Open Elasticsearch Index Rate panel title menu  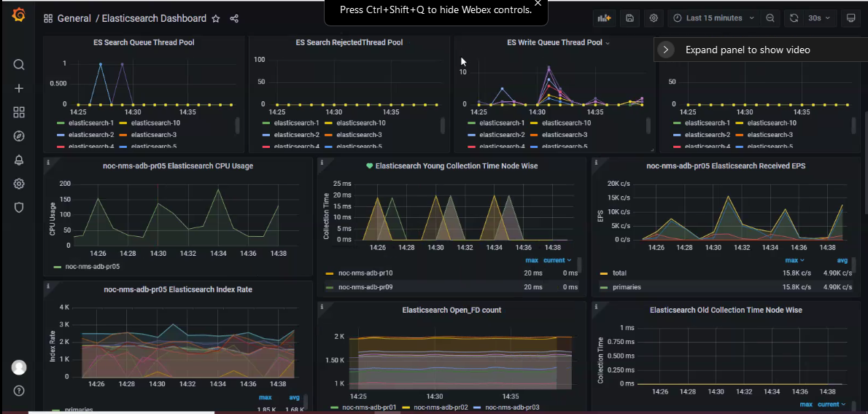178,289
